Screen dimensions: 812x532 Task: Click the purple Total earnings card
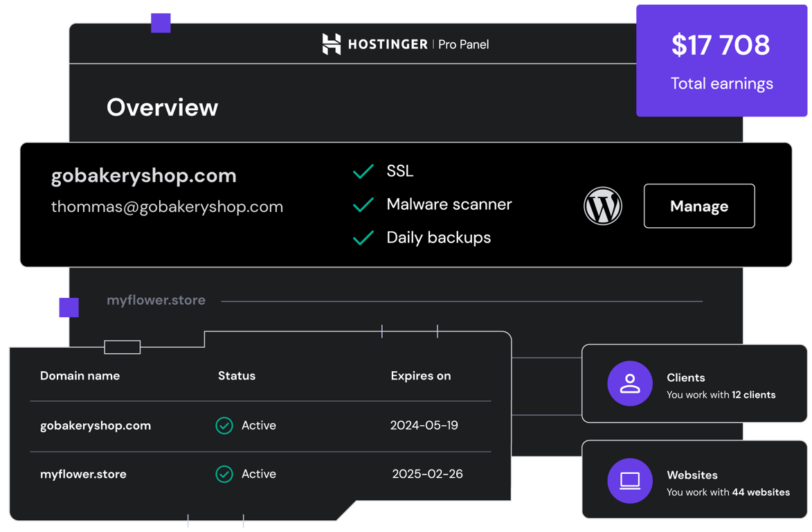[721, 62]
